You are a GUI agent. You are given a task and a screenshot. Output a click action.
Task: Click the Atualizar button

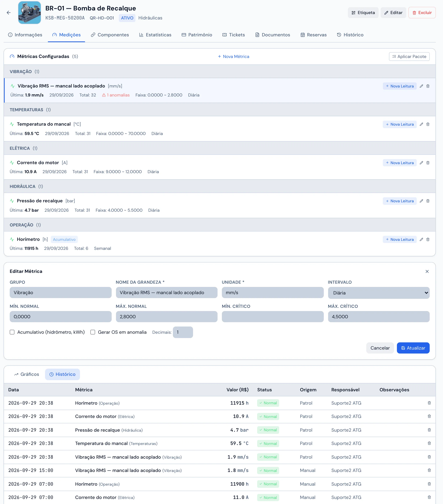click(x=413, y=348)
